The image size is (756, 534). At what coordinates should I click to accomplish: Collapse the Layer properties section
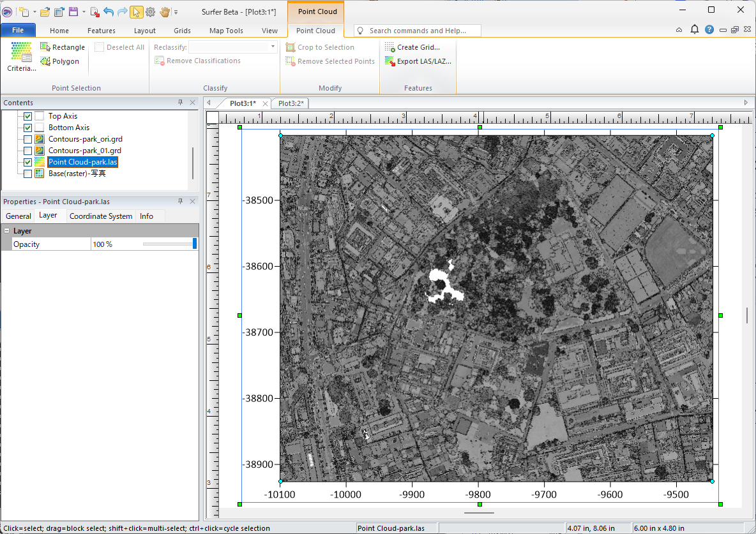[x=7, y=231]
